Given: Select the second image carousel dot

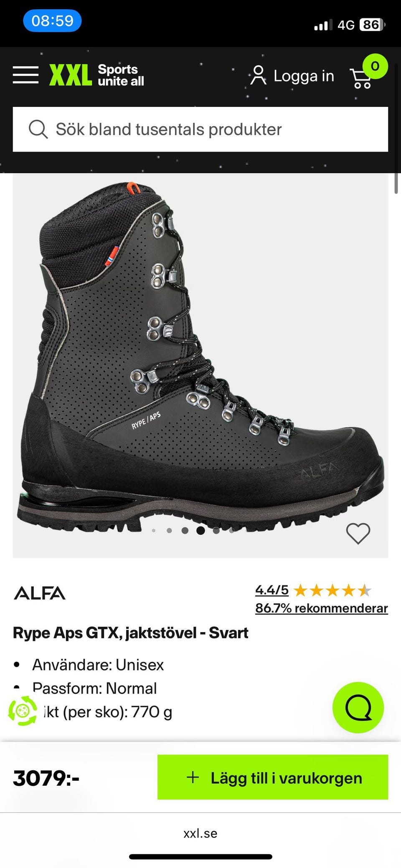Looking at the screenshot, I should click(x=169, y=531).
